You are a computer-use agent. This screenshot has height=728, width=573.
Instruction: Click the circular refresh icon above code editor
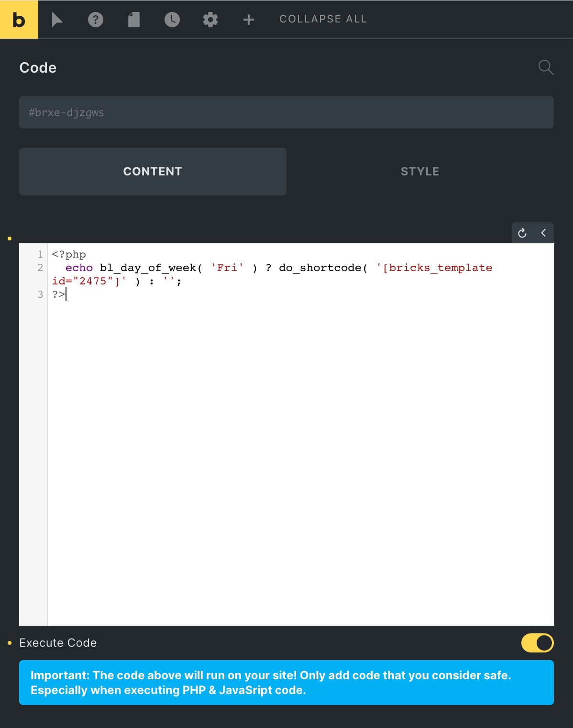coord(522,233)
